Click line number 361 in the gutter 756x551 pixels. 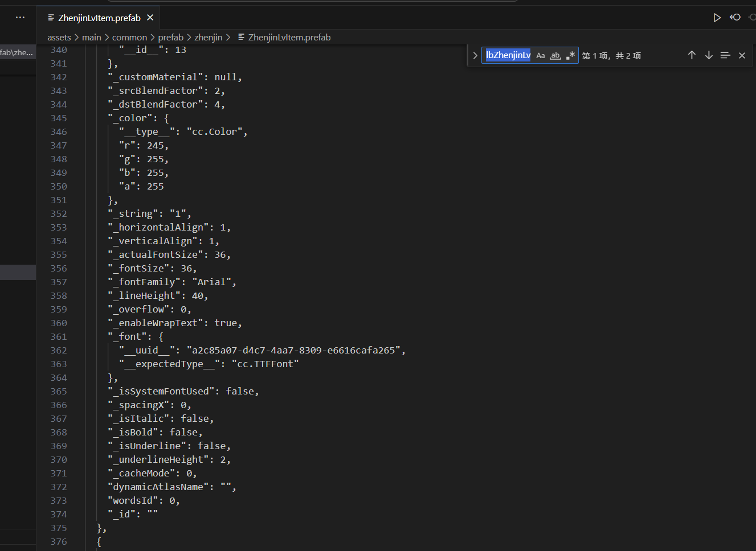(59, 337)
